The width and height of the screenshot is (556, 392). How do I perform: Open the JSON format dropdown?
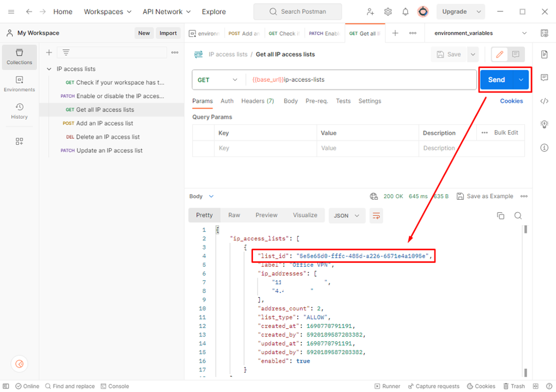pos(346,216)
